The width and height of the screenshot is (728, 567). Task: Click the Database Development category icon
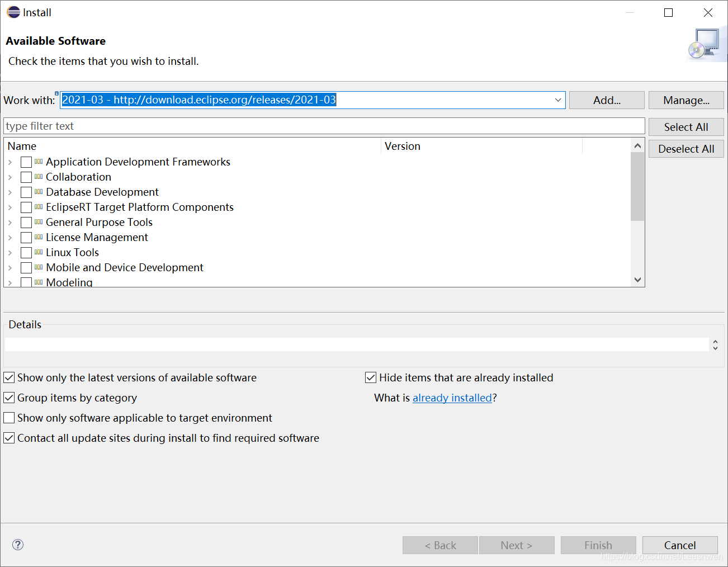(39, 192)
